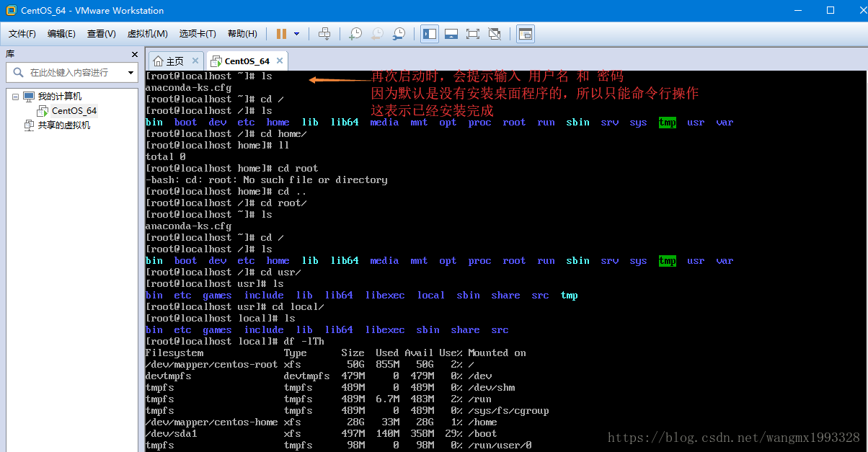This screenshot has width=868, height=452.
Task: Click '/dev/mapper/centos-home' in the df output
Action: tap(211, 422)
